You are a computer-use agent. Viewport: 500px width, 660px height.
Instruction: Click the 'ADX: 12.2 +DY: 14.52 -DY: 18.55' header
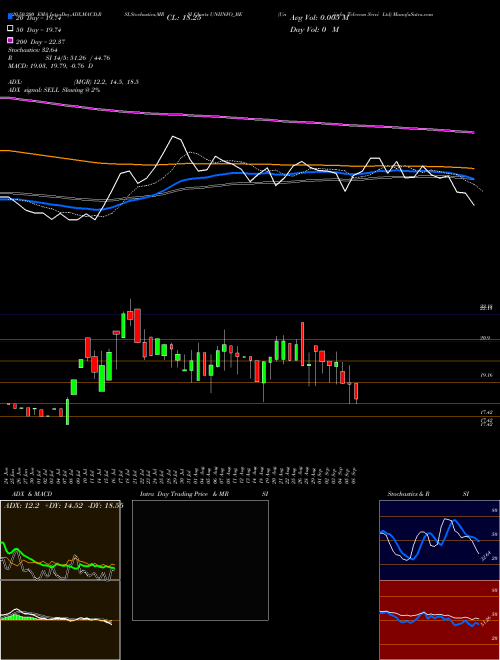click(x=63, y=506)
